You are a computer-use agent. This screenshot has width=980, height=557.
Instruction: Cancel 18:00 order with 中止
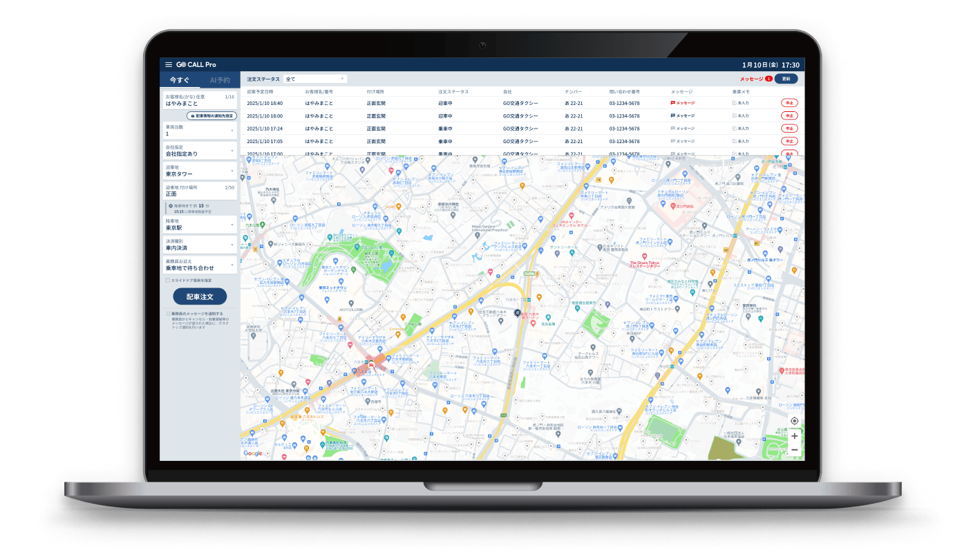coord(789,115)
